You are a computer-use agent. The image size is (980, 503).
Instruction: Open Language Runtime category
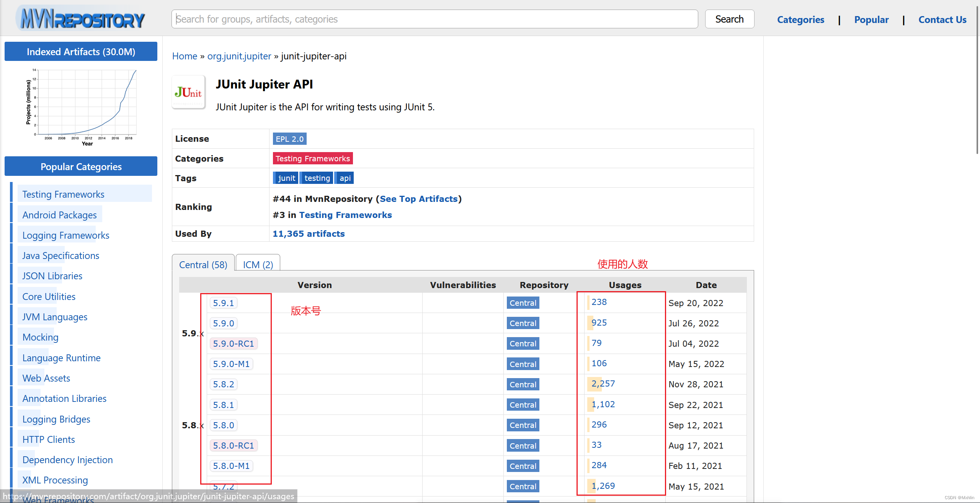pyautogui.click(x=61, y=358)
